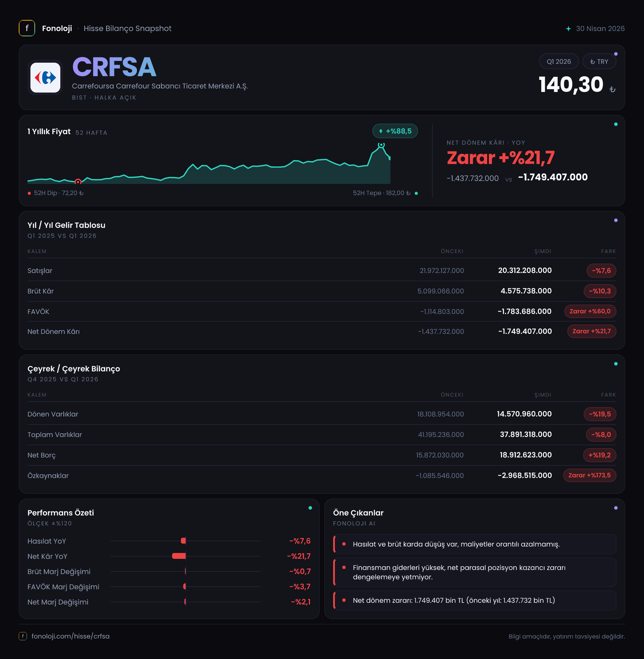Click 'Hisse Bilanço Snapshot' subtitle
Viewport: 644px width, 659px height.
128,28
